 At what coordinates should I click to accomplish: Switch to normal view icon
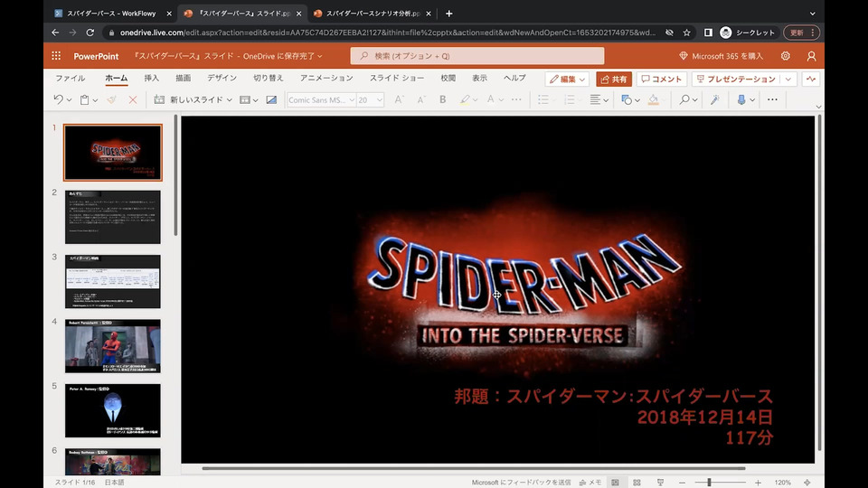615,483
